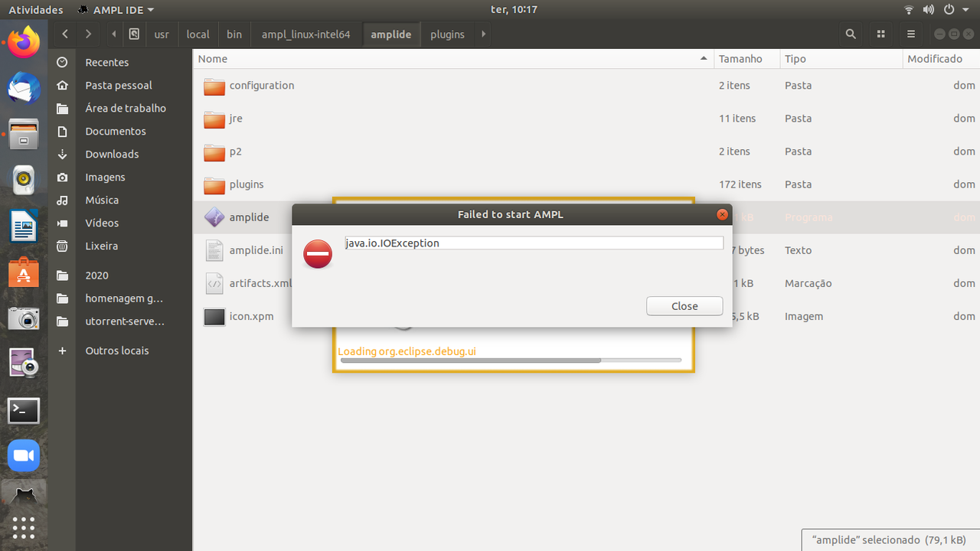Launch Thunderbird mail from the dock

pos(24,90)
